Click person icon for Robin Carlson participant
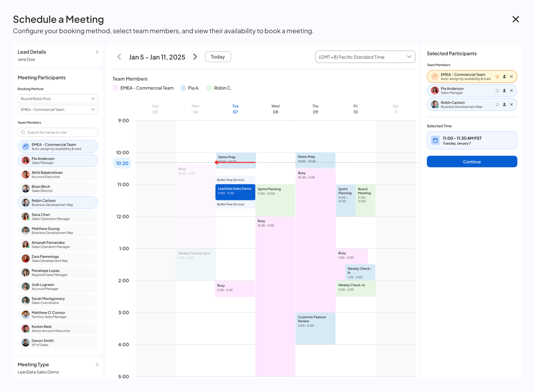 pyautogui.click(x=504, y=105)
